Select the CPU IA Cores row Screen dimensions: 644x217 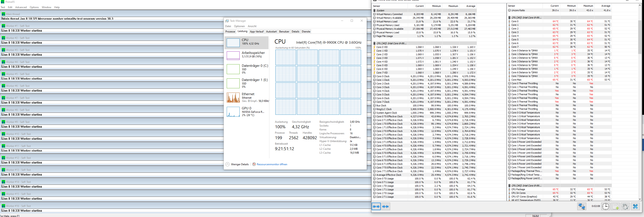pyautogui.click(x=560, y=193)
